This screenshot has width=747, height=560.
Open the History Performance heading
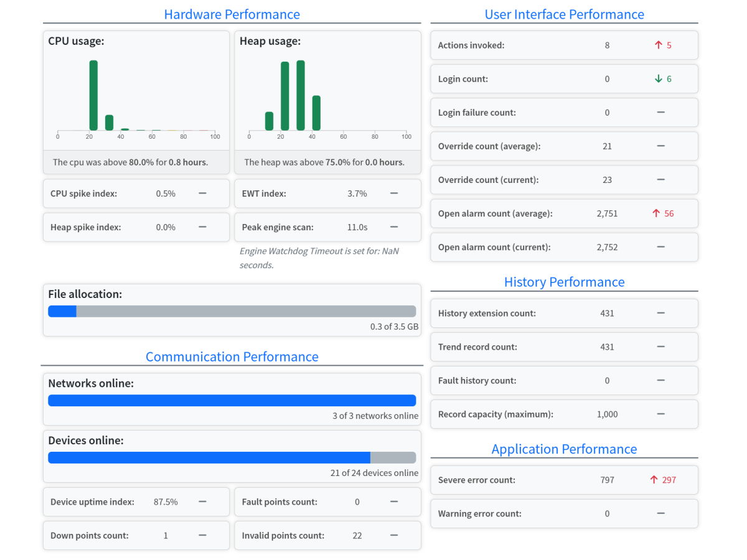coord(564,282)
